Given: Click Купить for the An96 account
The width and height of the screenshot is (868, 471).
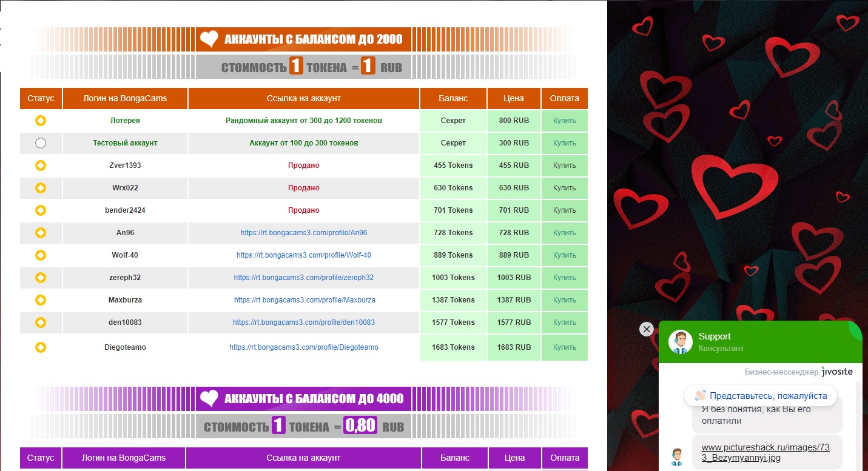Looking at the screenshot, I should (564, 233).
